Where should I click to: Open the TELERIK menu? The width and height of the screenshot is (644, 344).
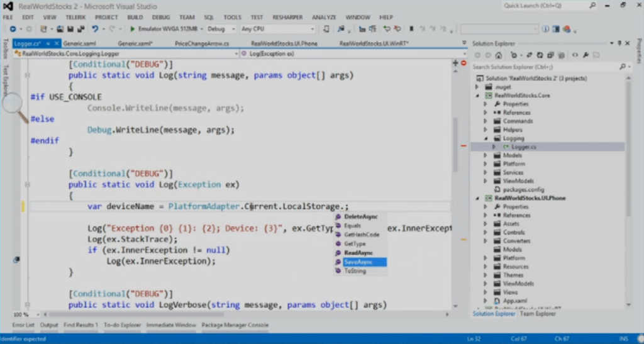coord(75,17)
